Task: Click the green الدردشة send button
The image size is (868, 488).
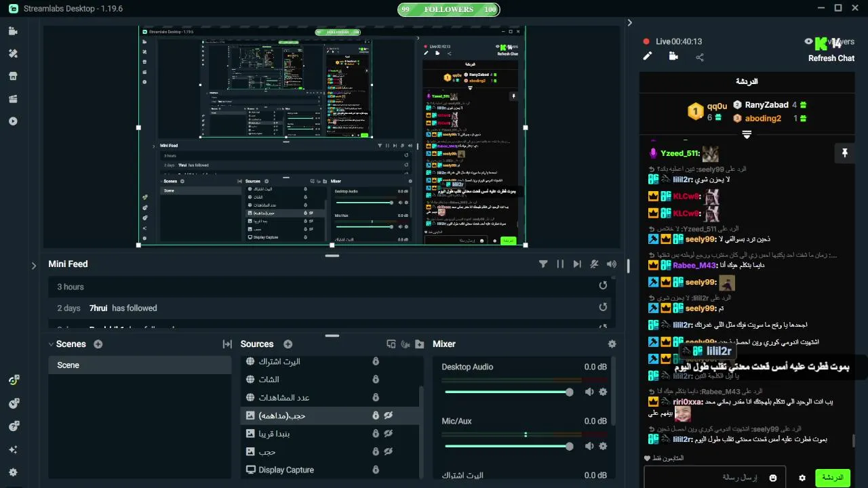Action: coord(832,478)
